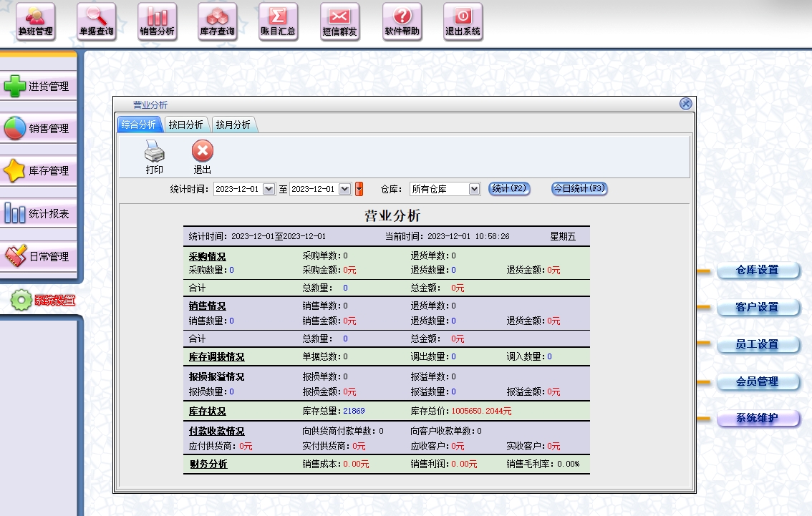Expand the end date dropdown
This screenshot has width=812, height=516.
point(344,189)
